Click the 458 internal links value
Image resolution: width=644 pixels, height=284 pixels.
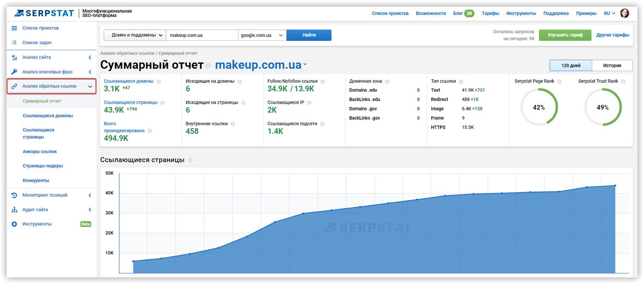[x=192, y=131]
